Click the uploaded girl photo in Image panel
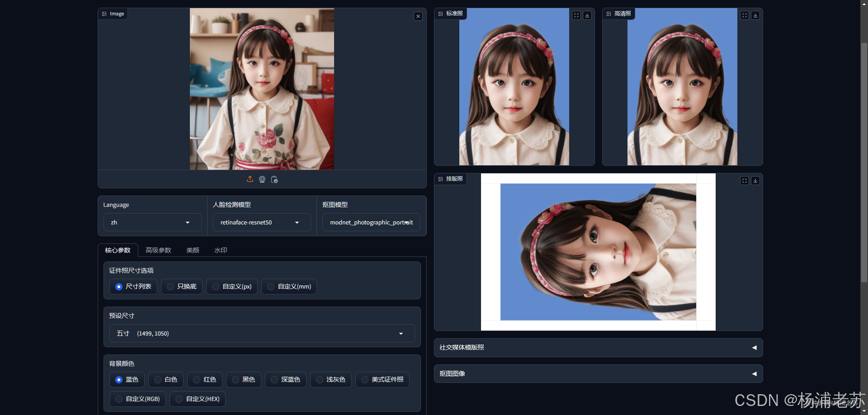Image resolution: width=868 pixels, height=415 pixels. coord(262,89)
